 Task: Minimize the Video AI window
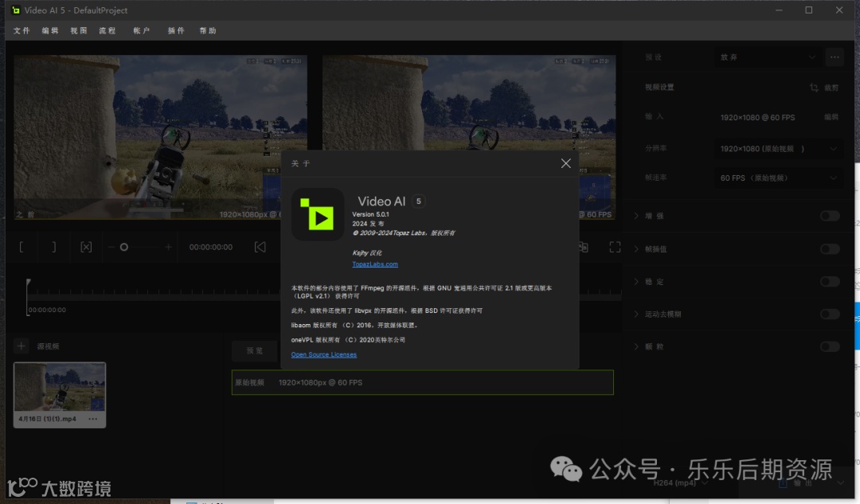point(778,10)
